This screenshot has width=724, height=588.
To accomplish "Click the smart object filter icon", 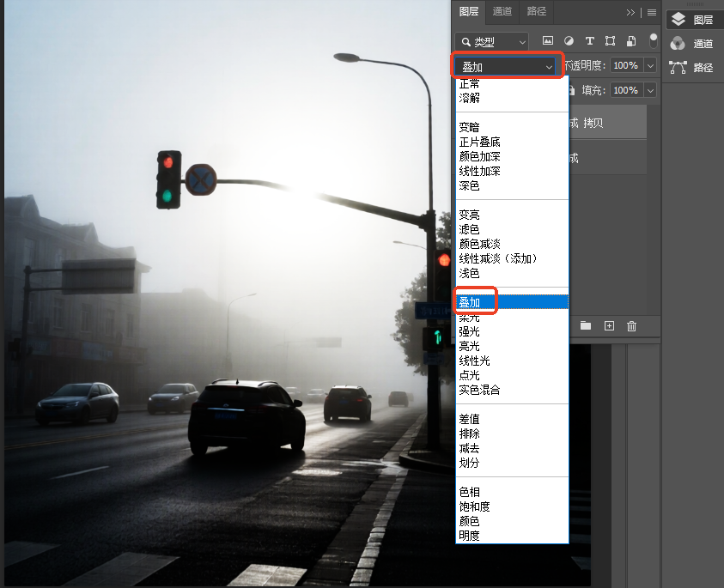I will [x=630, y=40].
